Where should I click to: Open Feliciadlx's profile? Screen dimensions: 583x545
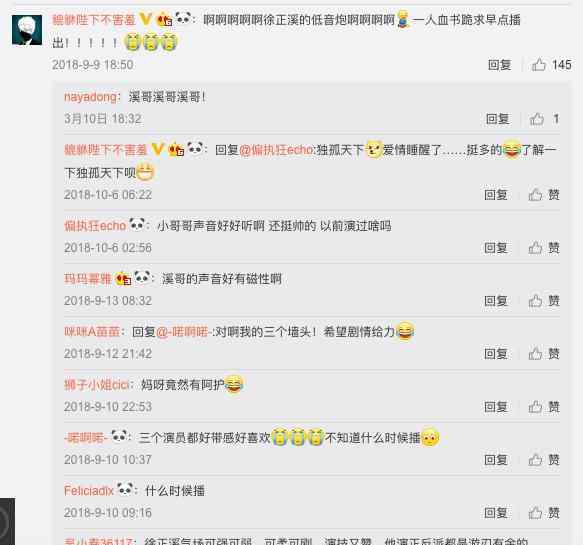click(89, 491)
